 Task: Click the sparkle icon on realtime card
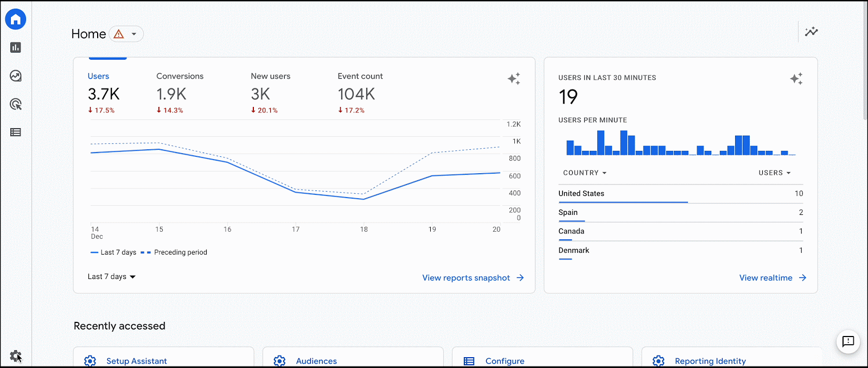(796, 79)
